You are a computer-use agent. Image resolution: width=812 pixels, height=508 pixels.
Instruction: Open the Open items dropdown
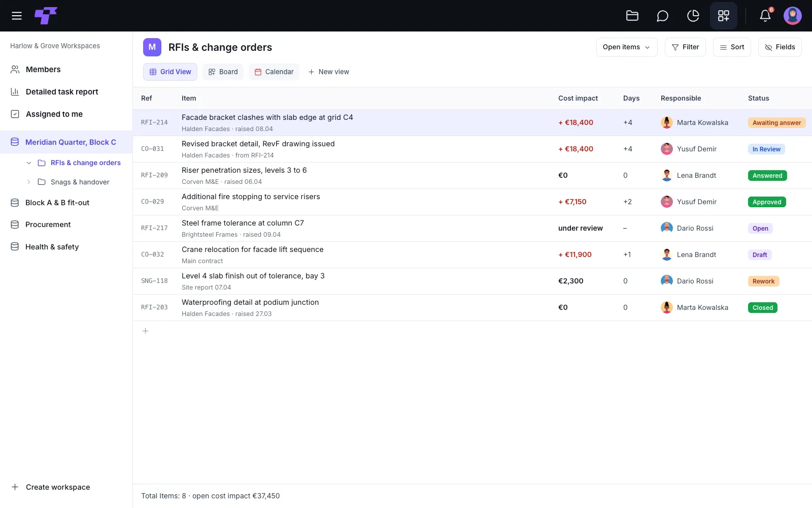[627, 47]
